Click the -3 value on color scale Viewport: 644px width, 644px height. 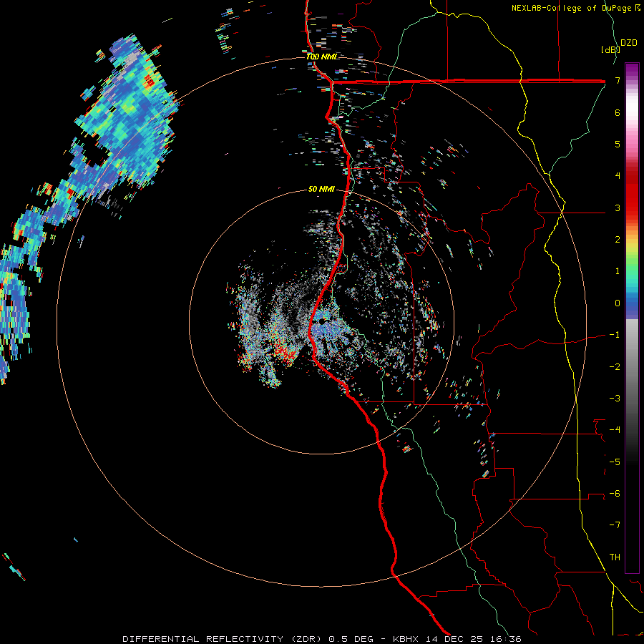coord(615,399)
